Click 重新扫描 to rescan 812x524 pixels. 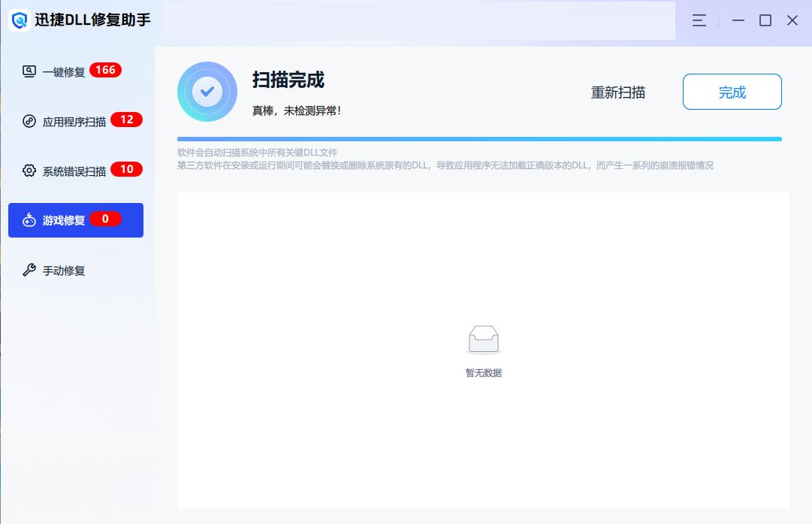pyautogui.click(x=617, y=92)
